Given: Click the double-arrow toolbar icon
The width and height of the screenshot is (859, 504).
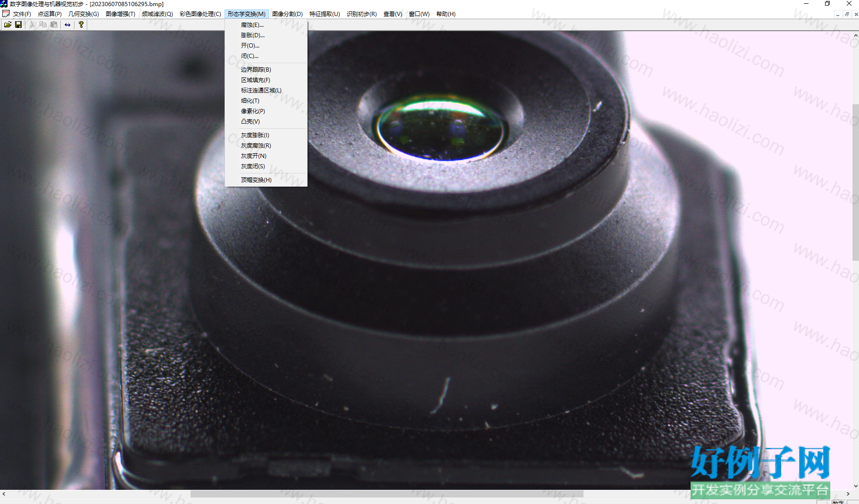Looking at the screenshot, I should (67, 25).
